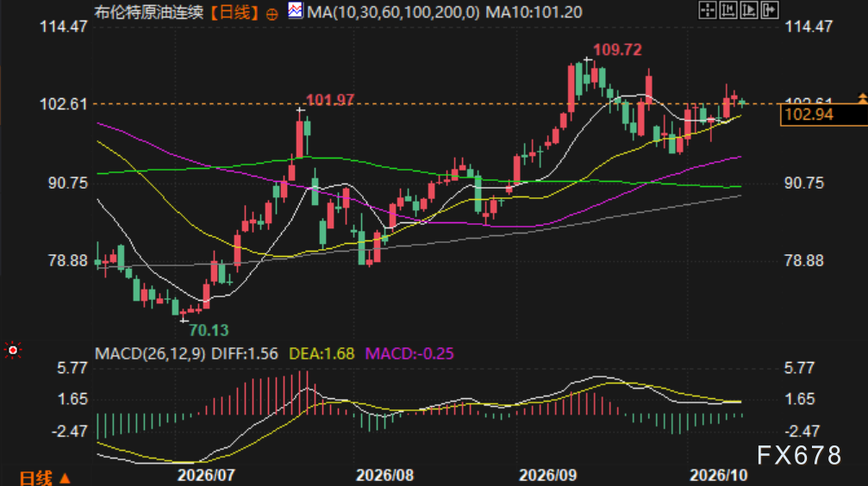Select the 70.13 low price marker
The height and width of the screenshot is (486, 868).
pos(209,330)
